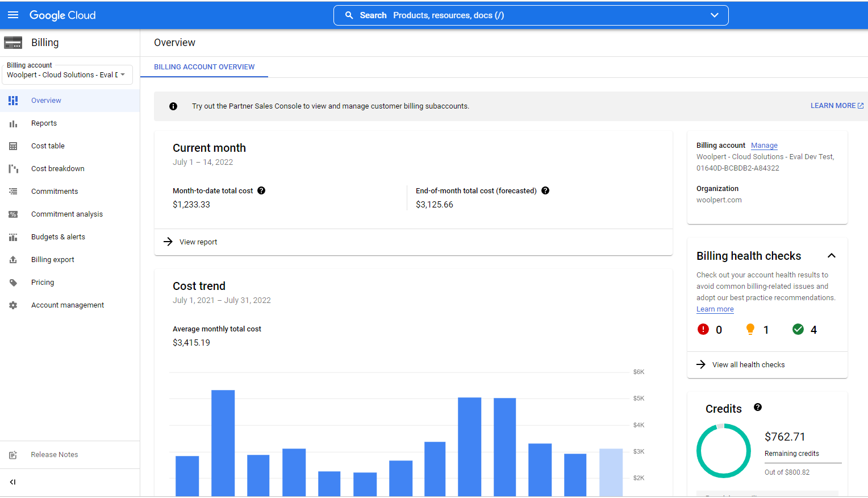Click the Reports bar chart icon
The height and width of the screenshot is (498, 868).
13,123
